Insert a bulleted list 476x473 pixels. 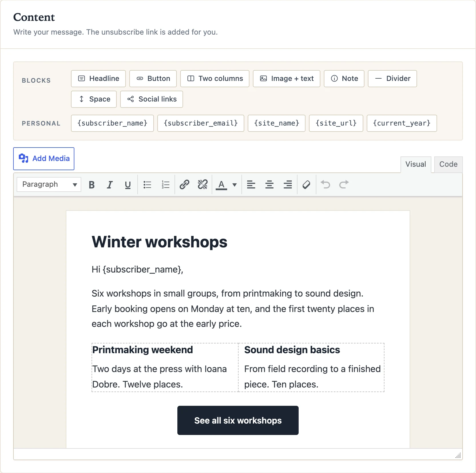pos(147,185)
